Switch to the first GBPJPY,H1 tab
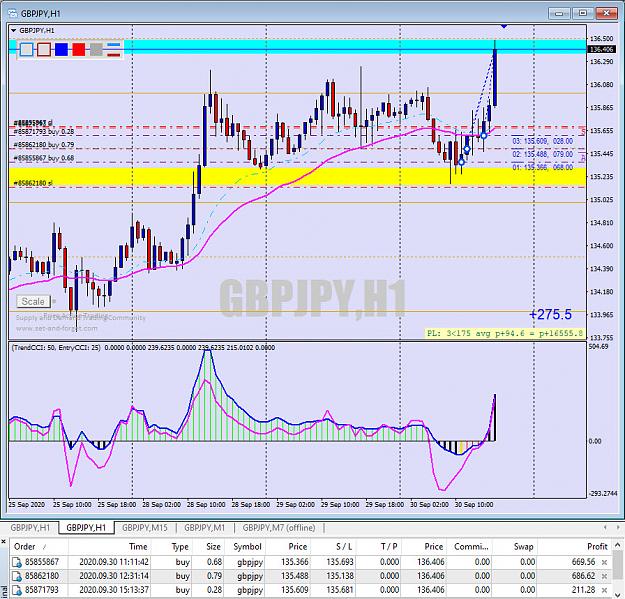This screenshot has height=599, width=625. tap(30, 528)
